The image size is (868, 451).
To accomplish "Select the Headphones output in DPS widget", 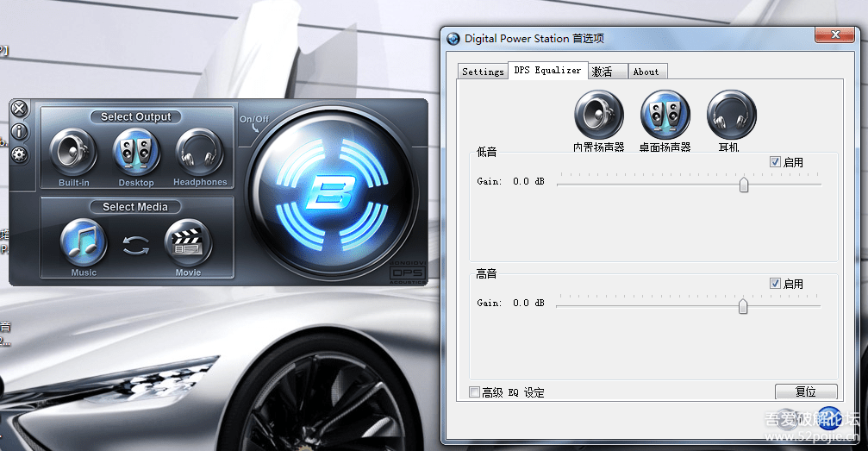I will point(199,152).
